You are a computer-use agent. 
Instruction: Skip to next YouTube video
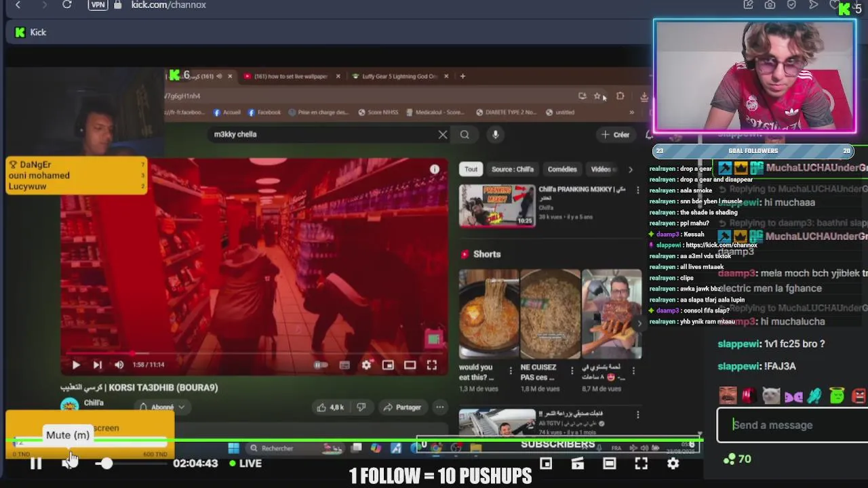(97, 365)
